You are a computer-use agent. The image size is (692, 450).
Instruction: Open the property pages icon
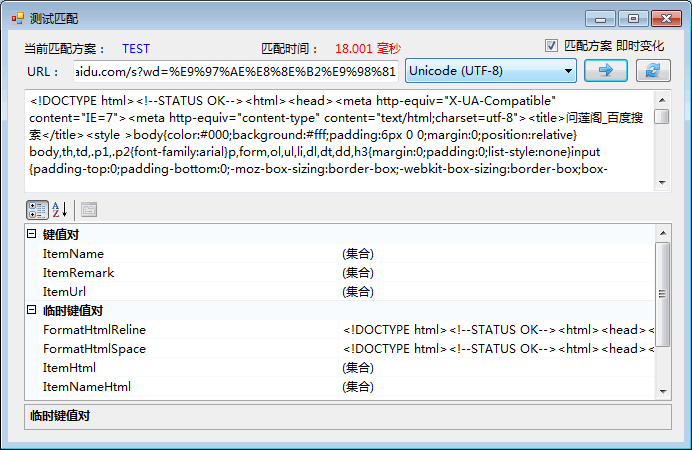click(x=89, y=210)
